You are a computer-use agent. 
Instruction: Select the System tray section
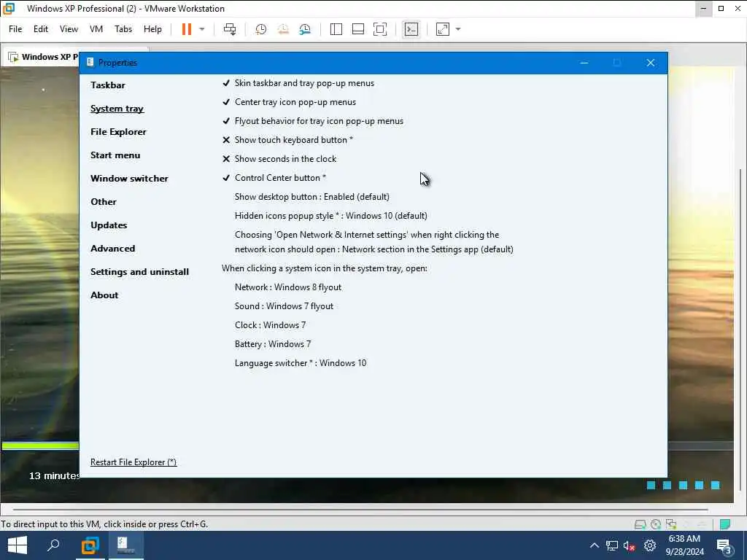(117, 109)
